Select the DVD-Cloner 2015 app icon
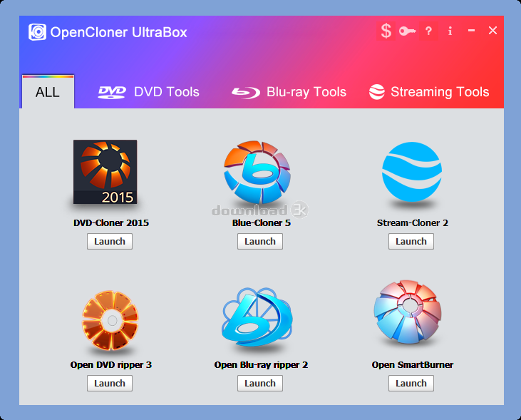Image resolution: width=521 pixels, height=420 pixels. [x=105, y=172]
